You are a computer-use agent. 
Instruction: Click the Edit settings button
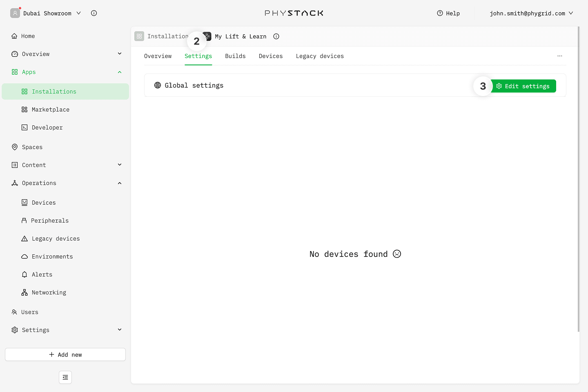[x=523, y=86]
